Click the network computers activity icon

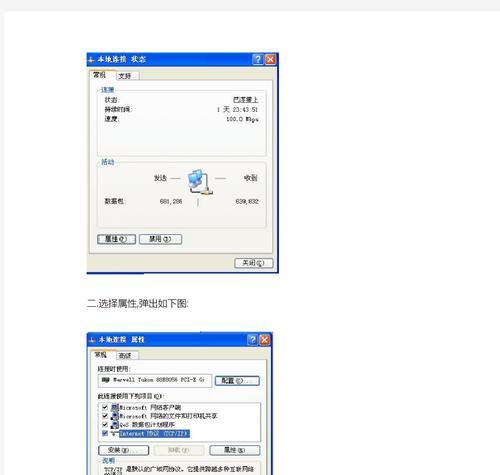[x=199, y=182]
